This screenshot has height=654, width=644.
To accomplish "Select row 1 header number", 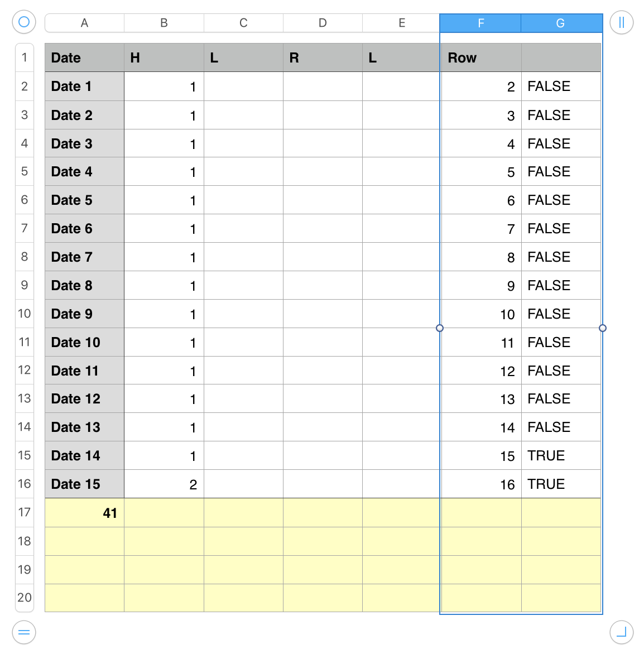I will tap(25, 57).
